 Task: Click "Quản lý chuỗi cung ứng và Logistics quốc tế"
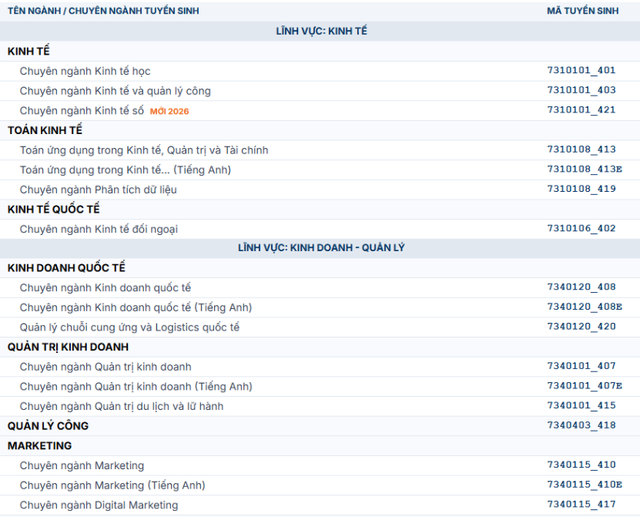coord(130,327)
